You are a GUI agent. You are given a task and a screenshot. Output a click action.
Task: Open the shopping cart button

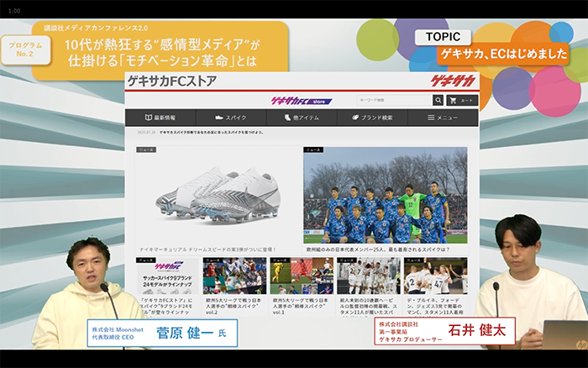point(462,100)
